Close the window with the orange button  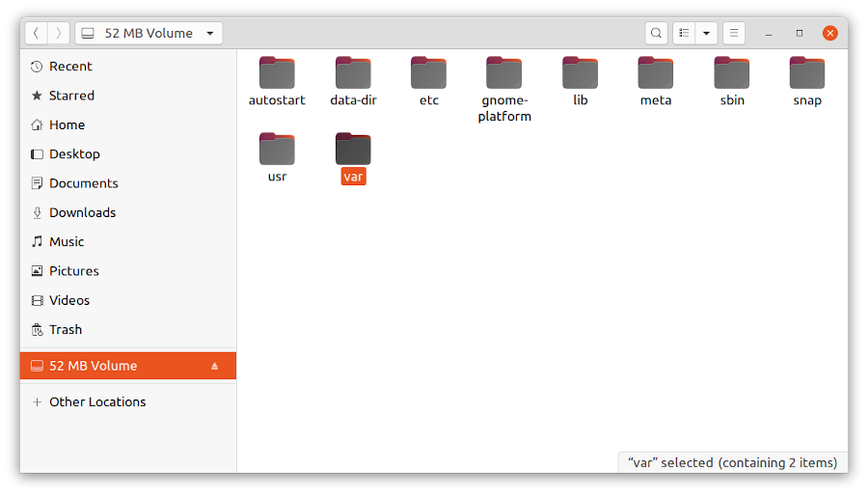[829, 33]
